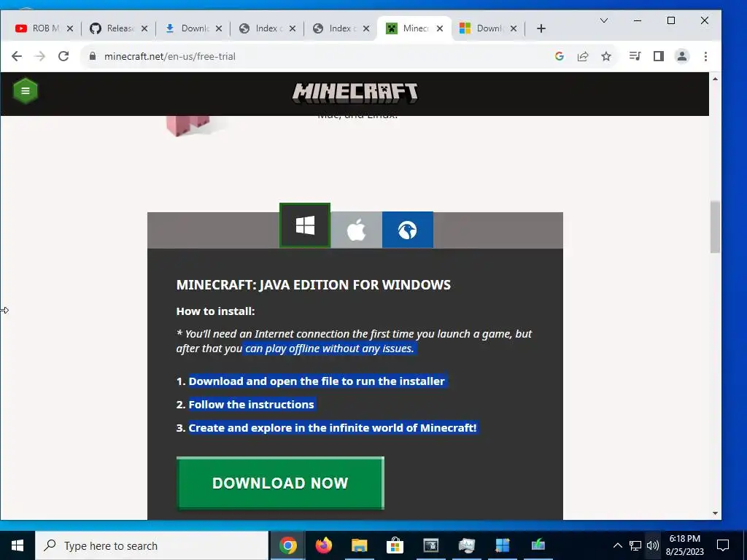747x560 pixels.
Task: Click the scrollbar up arrow
Action: point(715,79)
